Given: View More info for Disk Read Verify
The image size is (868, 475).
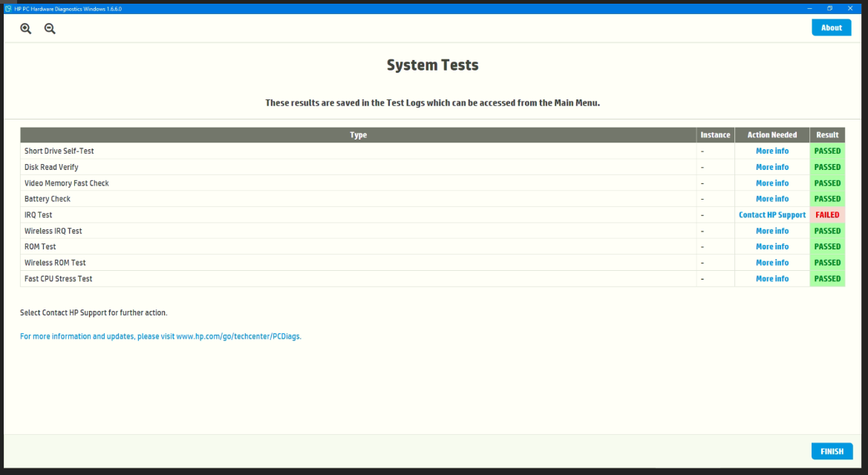Looking at the screenshot, I should pyautogui.click(x=772, y=167).
